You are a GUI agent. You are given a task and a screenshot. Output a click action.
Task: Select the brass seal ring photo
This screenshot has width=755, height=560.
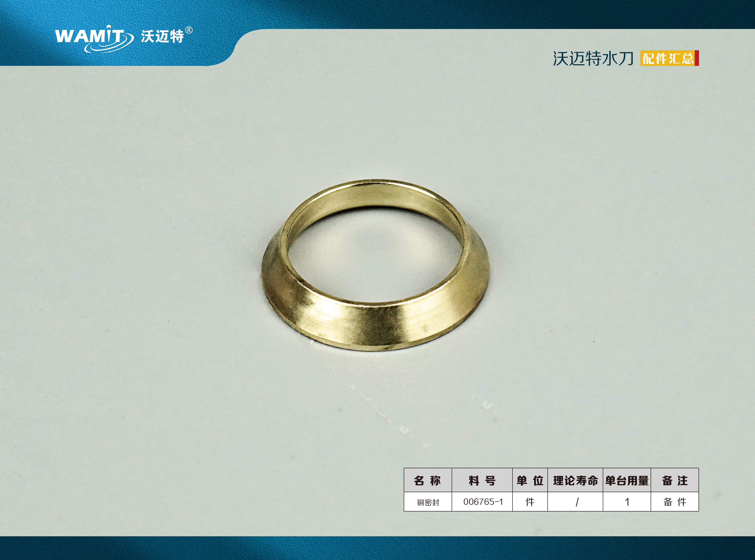point(375,265)
